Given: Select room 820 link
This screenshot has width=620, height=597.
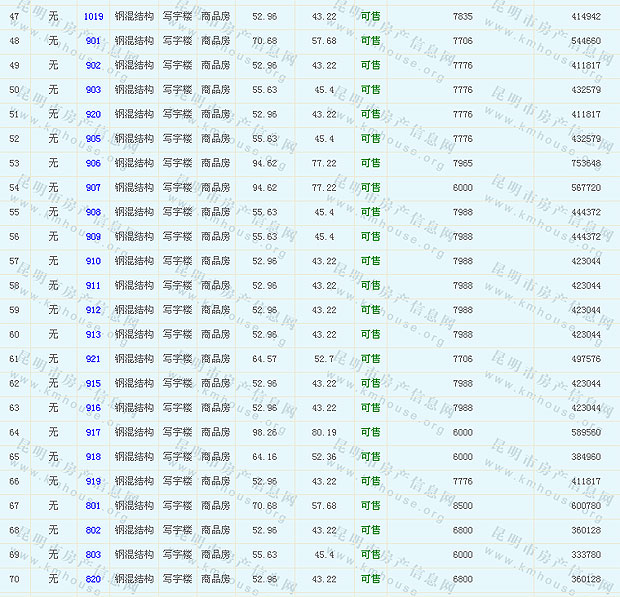Looking at the screenshot, I should point(93,579).
